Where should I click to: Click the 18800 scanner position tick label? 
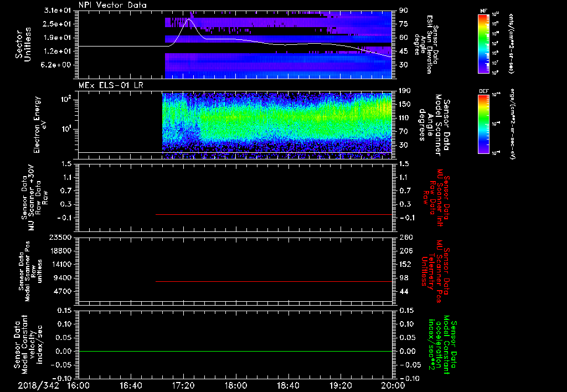click(60, 251)
